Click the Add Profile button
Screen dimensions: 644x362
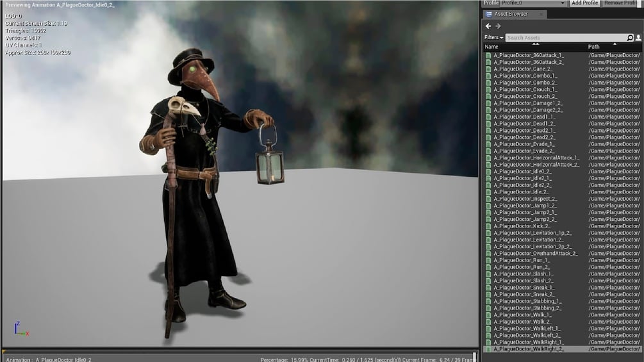pyautogui.click(x=584, y=3)
